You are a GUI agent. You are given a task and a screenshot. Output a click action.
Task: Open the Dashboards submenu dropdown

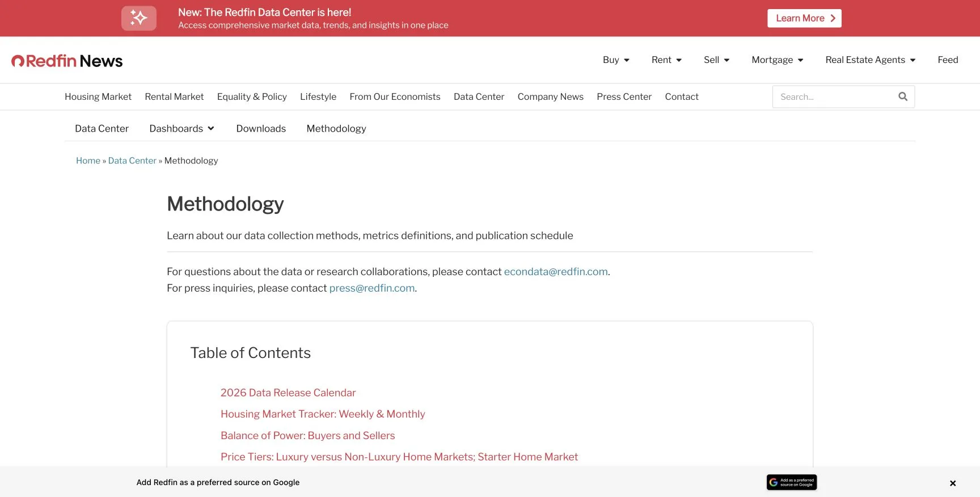click(181, 128)
